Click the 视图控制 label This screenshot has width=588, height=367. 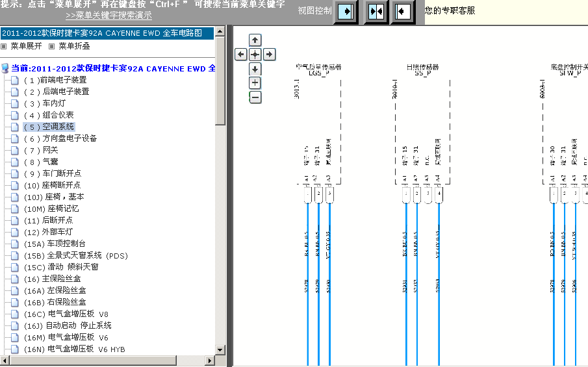pos(314,10)
